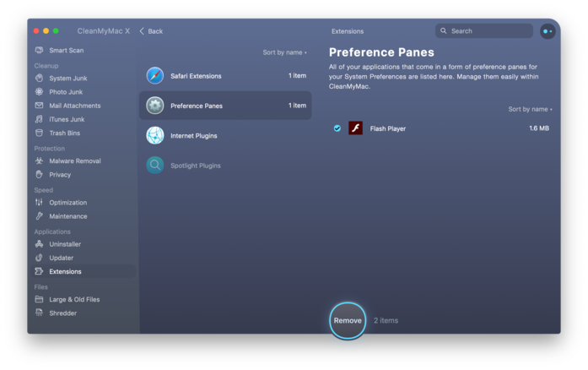Image resolution: width=588 pixels, height=370 pixels.
Task: Click the Spotlight Plugins magnifier icon
Action: (155, 166)
